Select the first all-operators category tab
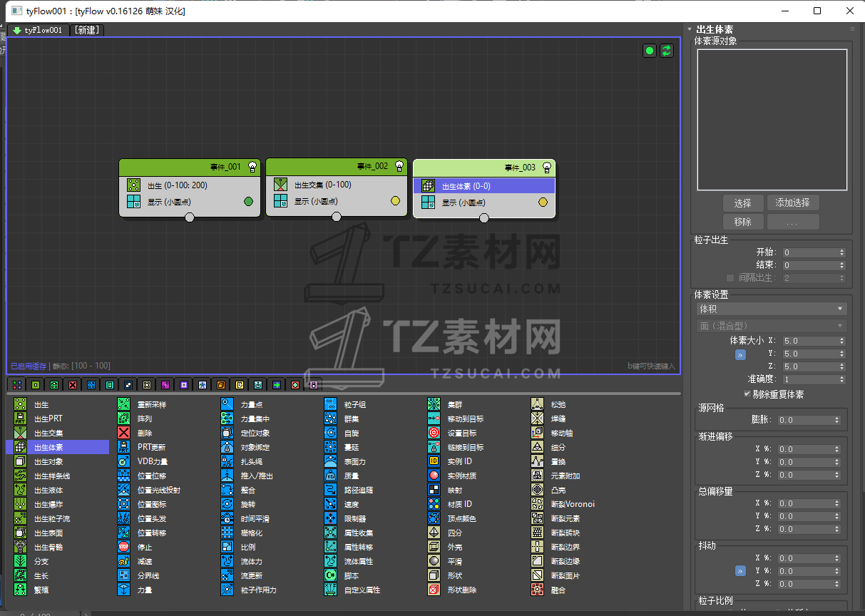Image resolution: width=865 pixels, height=616 pixels. click(x=18, y=385)
